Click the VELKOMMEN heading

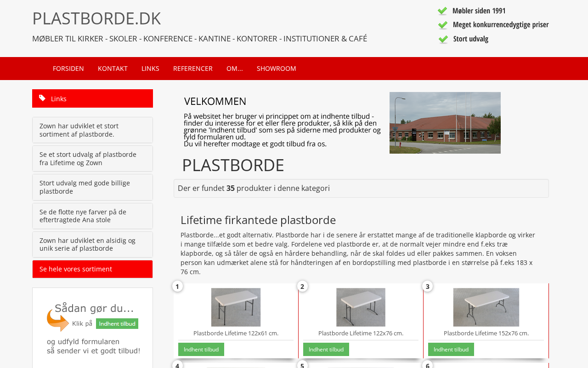pos(215,101)
